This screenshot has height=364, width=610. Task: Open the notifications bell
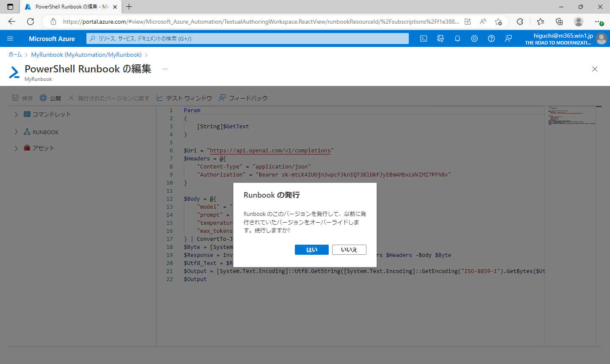[x=457, y=39]
